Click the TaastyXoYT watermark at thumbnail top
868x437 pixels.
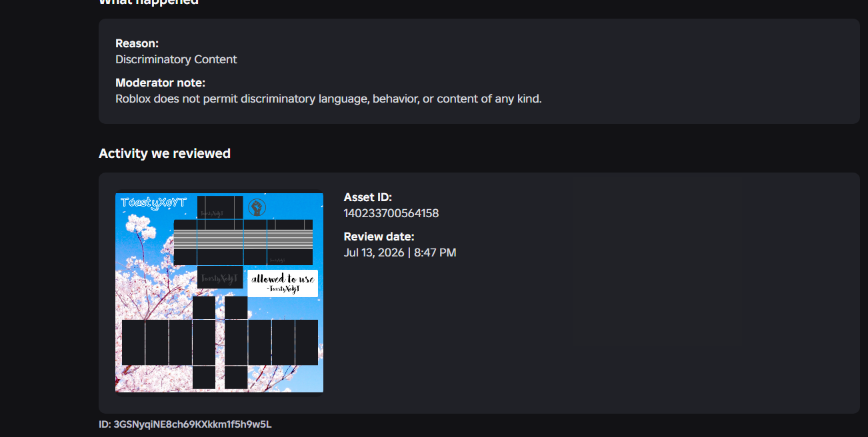(x=154, y=203)
